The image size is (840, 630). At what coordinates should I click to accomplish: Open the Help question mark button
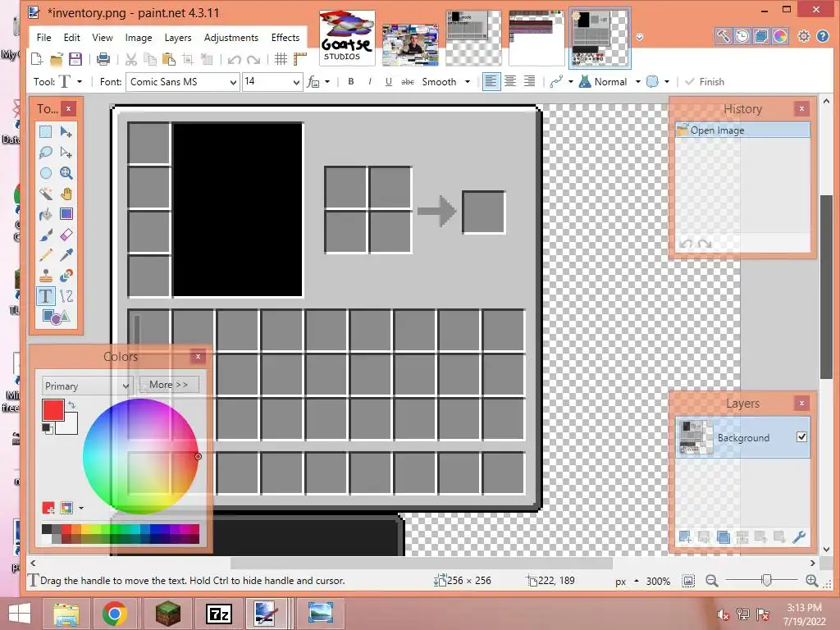point(823,36)
